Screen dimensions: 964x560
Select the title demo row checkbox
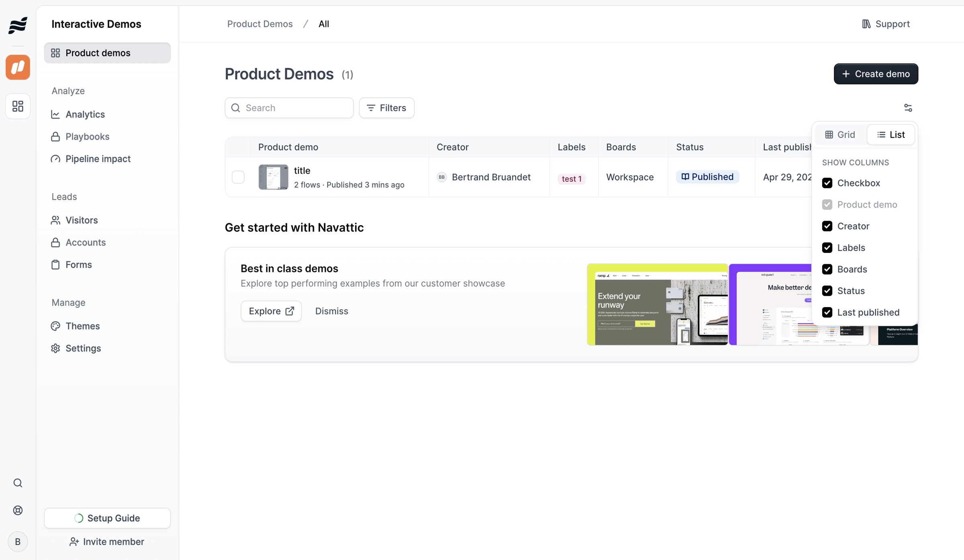tap(238, 177)
